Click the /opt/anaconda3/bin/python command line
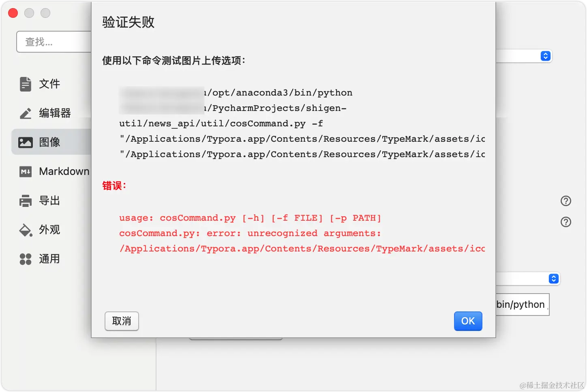The height and width of the screenshot is (392, 587). (236, 93)
